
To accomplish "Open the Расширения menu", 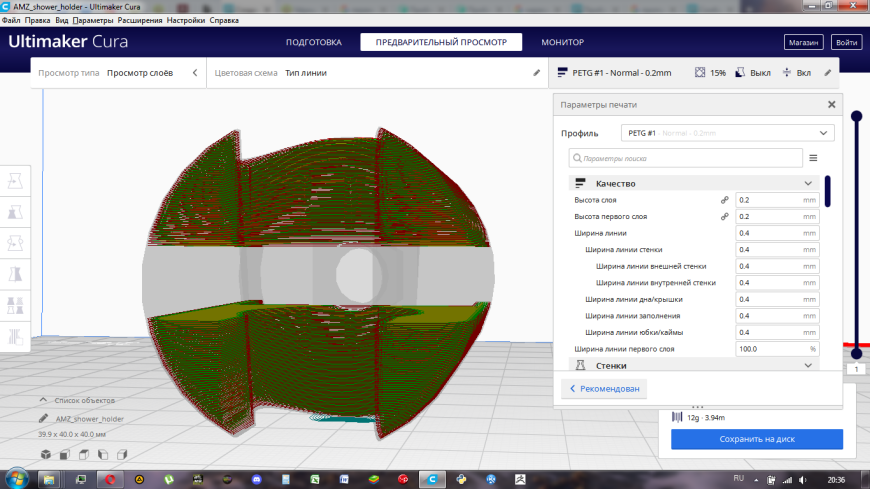I will click(x=140, y=20).
